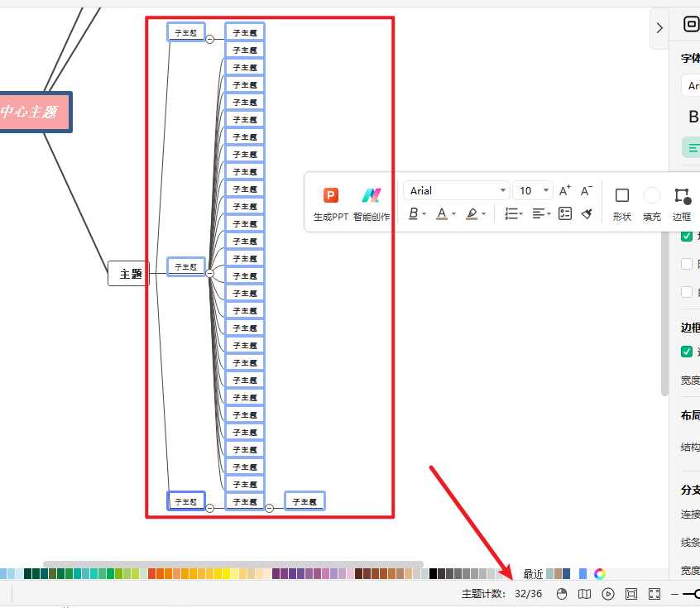The image size is (700, 608).
Task: Activate the format painter brush
Action: click(x=587, y=213)
